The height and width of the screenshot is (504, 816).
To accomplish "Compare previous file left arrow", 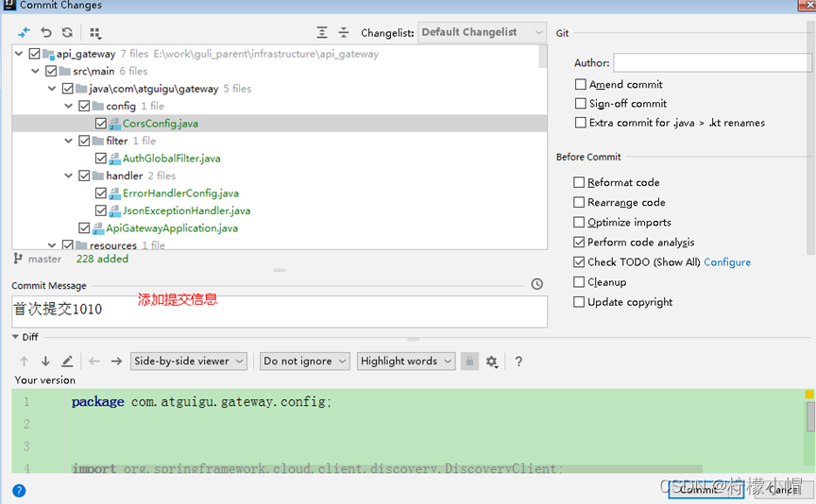I will [94, 361].
